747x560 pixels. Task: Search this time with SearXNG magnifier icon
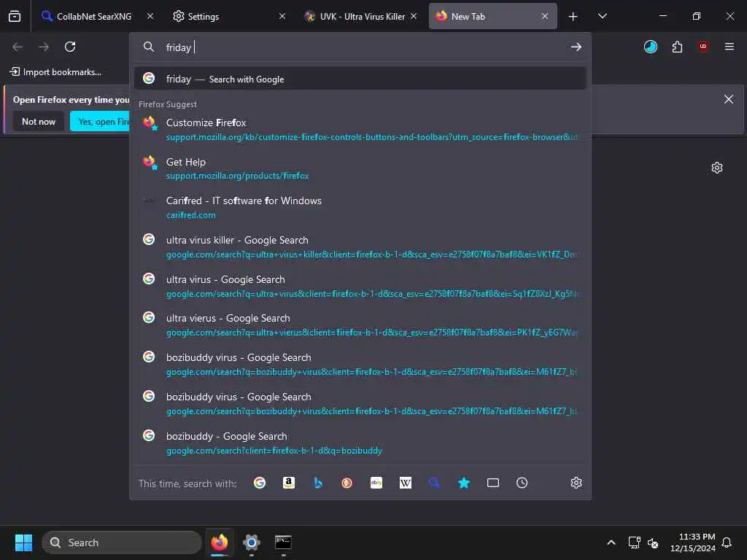pyautogui.click(x=435, y=483)
